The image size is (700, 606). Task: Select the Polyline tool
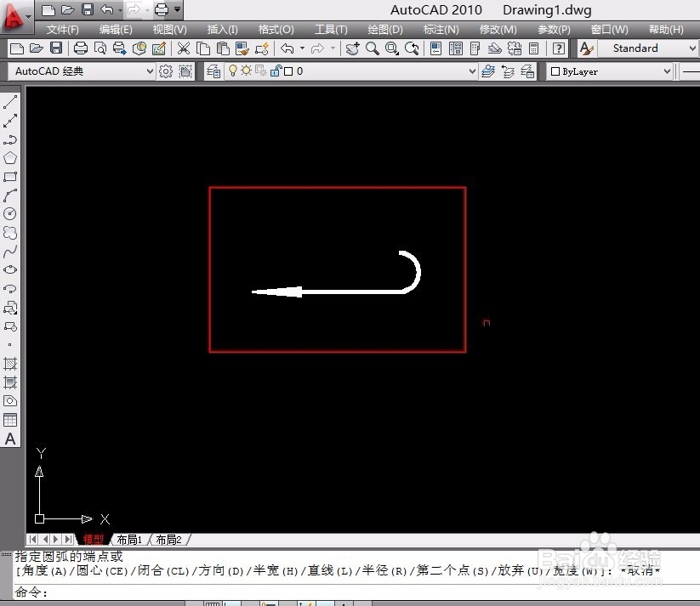click(10, 139)
